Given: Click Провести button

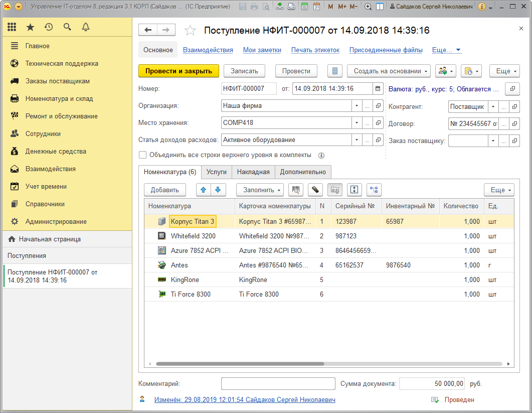Looking at the screenshot, I should [296, 71].
